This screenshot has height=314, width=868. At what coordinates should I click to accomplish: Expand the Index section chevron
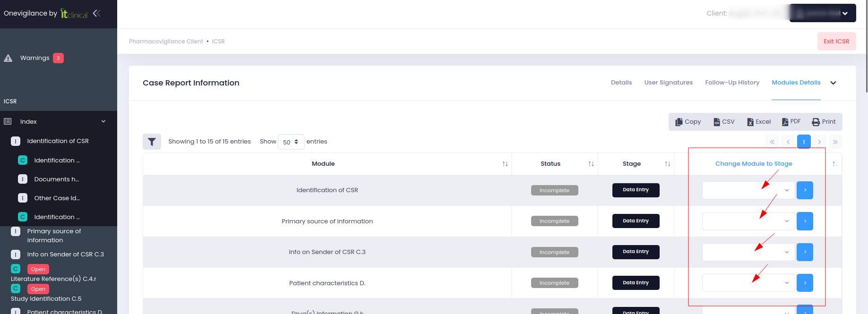coord(103,121)
